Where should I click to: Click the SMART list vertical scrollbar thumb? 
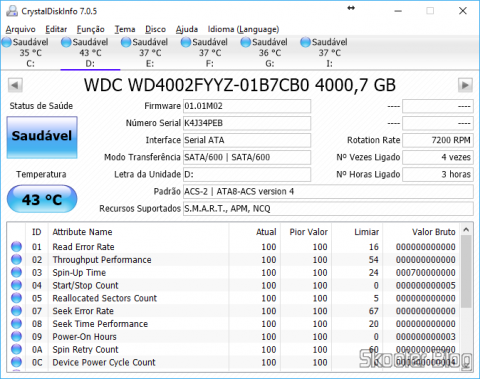tap(466, 271)
